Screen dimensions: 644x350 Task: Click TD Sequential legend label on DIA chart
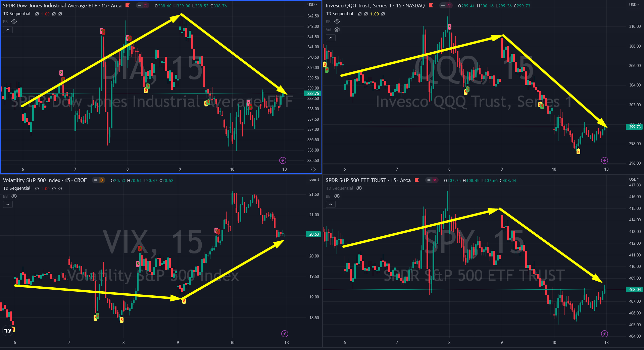point(17,14)
